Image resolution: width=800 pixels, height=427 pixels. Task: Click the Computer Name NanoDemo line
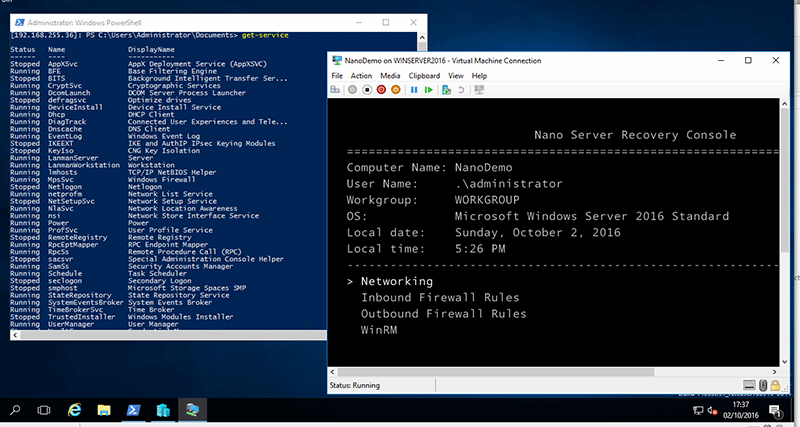pyautogui.click(x=430, y=167)
